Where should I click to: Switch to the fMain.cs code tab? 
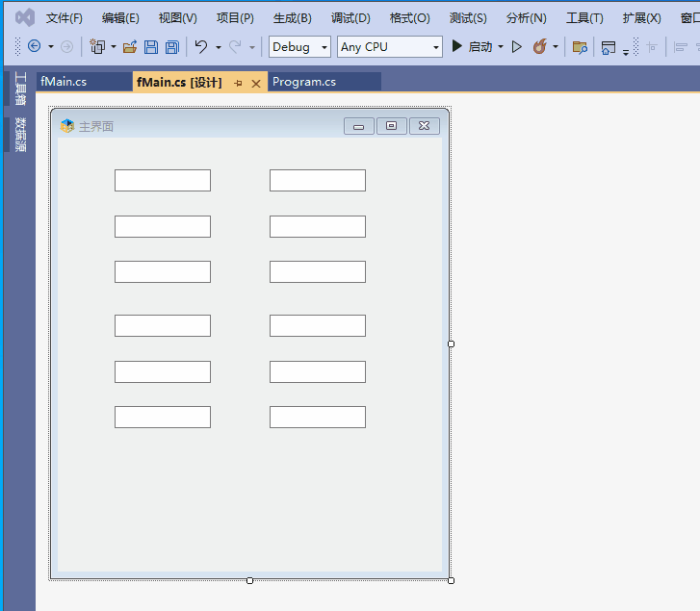tap(84, 82)
